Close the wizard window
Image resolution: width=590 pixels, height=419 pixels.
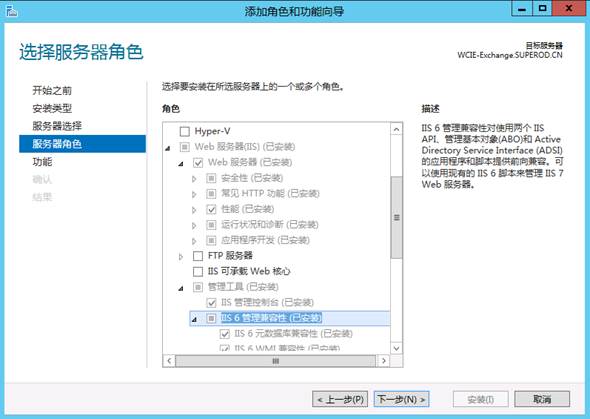(569, 8)
